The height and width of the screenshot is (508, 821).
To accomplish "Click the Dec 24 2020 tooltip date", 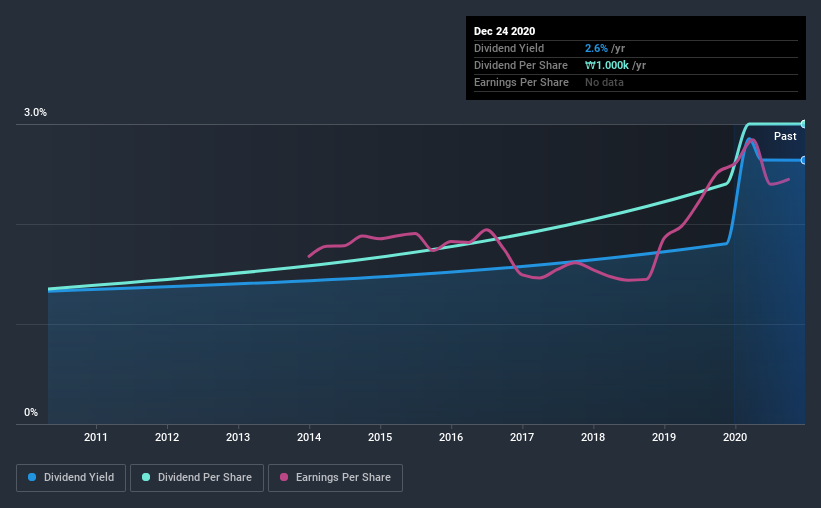I will click(x=504, y=31).
